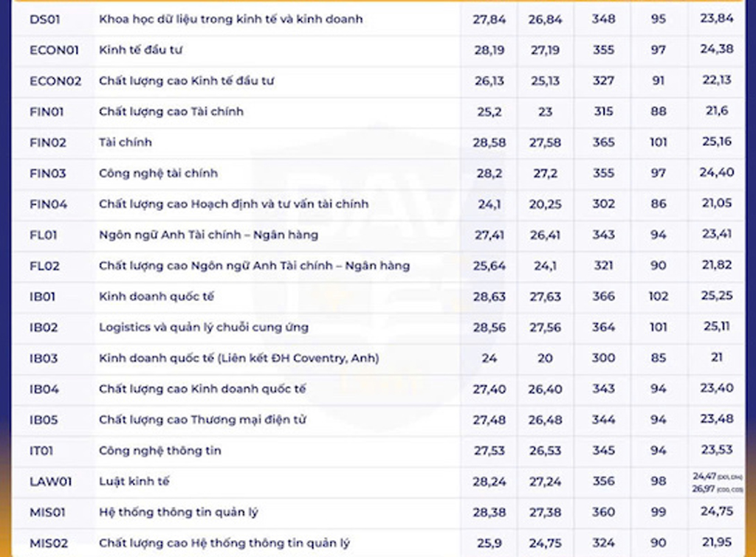Click the score 27,84 in the DS01 row
The width and height of the screenshot is (756, 557).
click(489, 19)
